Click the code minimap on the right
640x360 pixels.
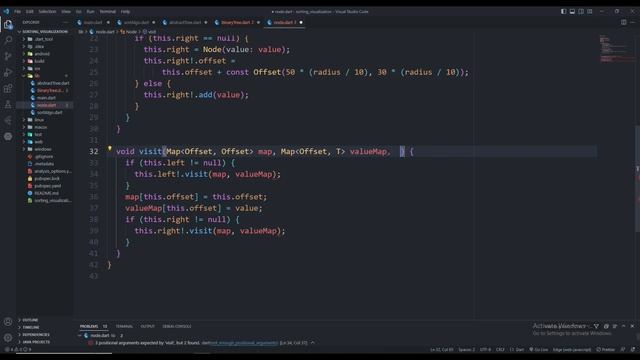coord(616,49)
